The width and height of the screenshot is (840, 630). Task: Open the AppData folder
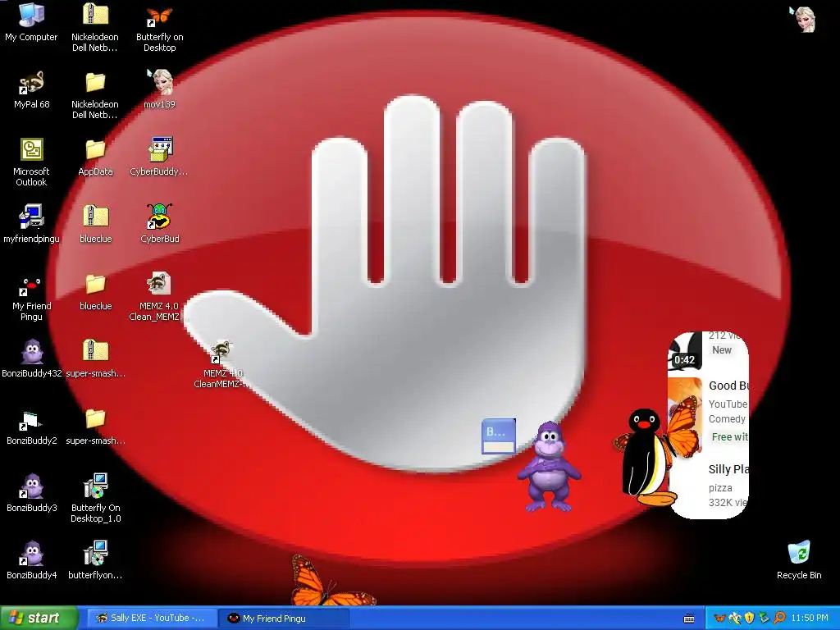[x=95, y=157]
